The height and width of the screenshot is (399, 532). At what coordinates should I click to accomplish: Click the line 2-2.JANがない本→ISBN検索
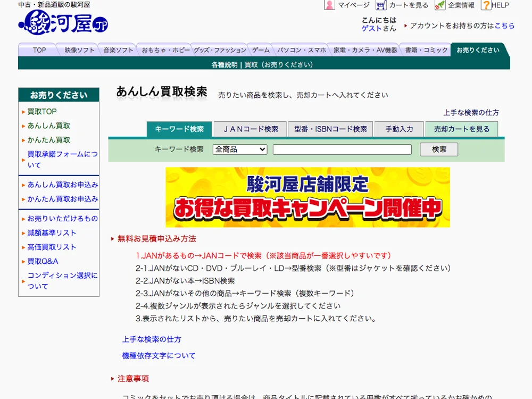pos(185,281)
